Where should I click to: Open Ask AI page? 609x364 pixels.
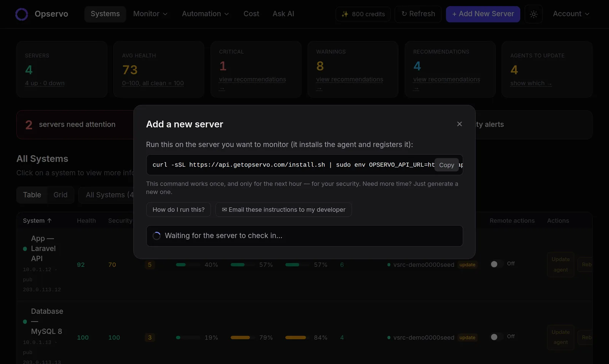pyautogui.click(x=283, y=14)
